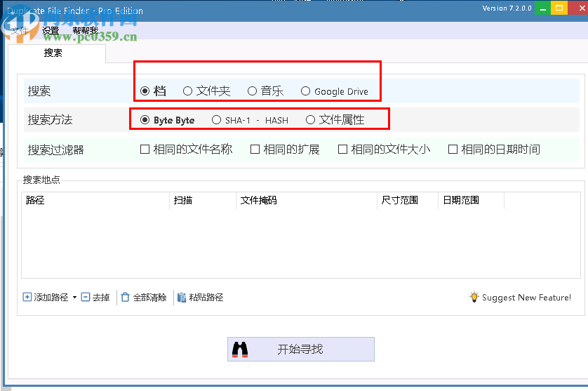The width and height of the screenshot is (588, 391).
Task: Enable 相同的日期时间 filter checkbox
Action: [x=453, y=150]
